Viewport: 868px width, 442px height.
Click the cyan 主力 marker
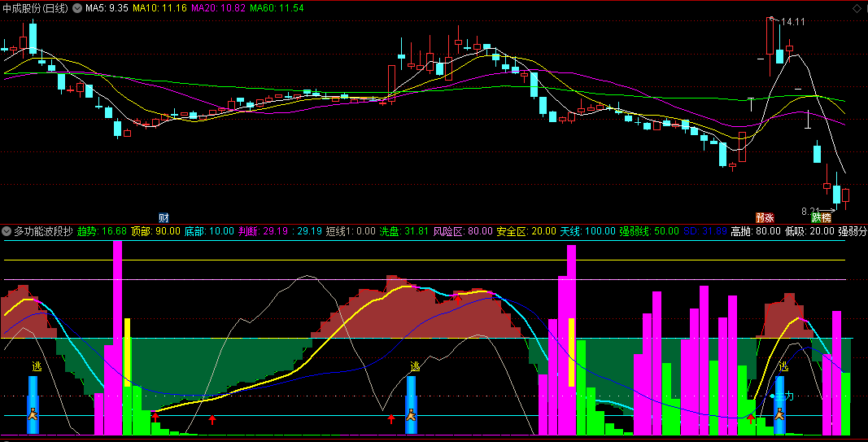[782, 396]
